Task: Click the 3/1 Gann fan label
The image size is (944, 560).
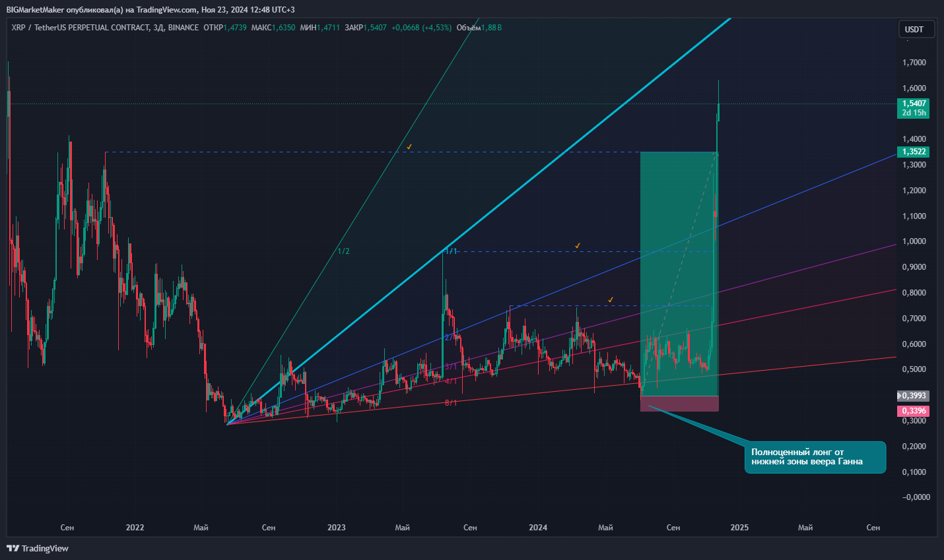Action: click(451, 366)
